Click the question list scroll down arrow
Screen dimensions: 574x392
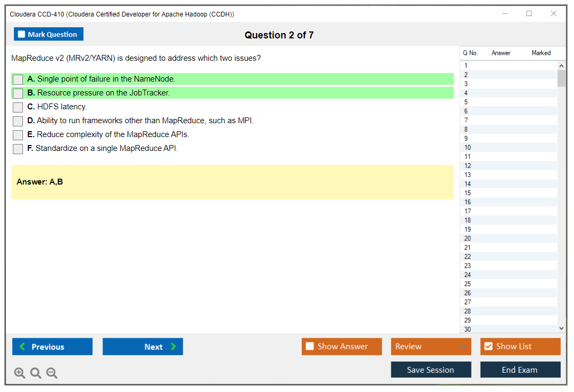pos(561,329)
